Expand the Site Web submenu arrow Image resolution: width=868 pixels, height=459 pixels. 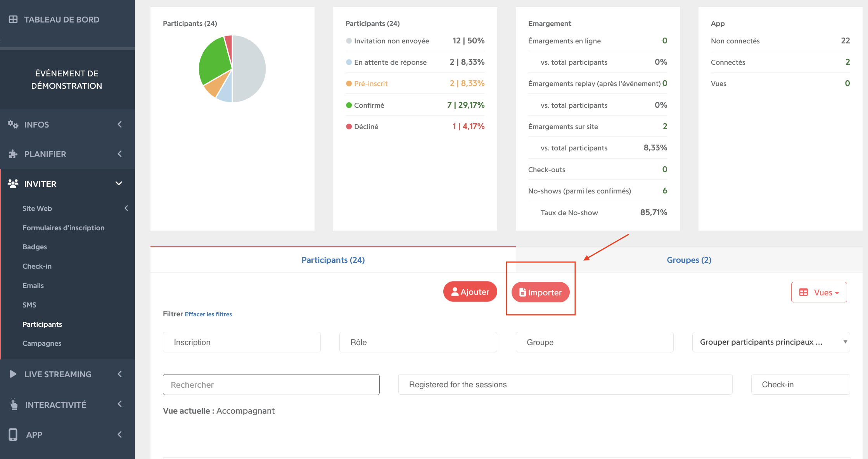[126, 208]
